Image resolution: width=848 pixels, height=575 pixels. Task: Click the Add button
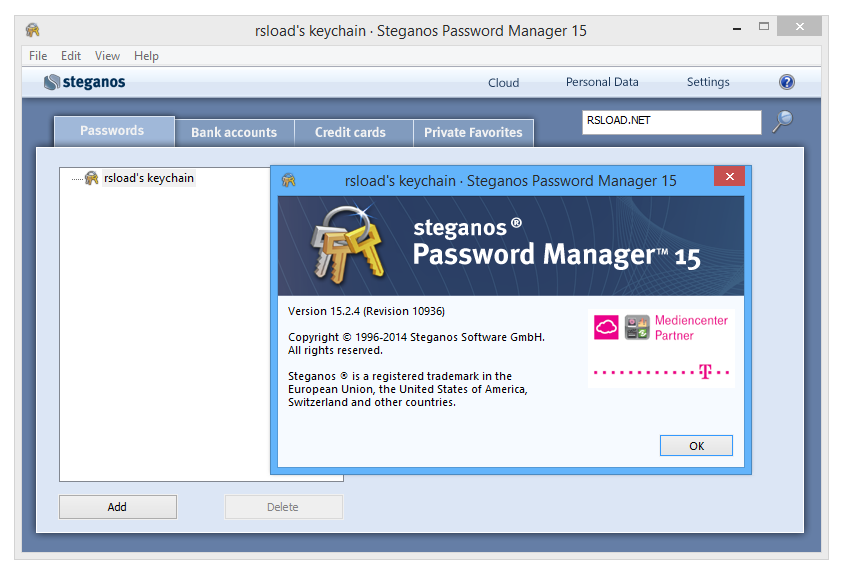(x=118, y=507)
